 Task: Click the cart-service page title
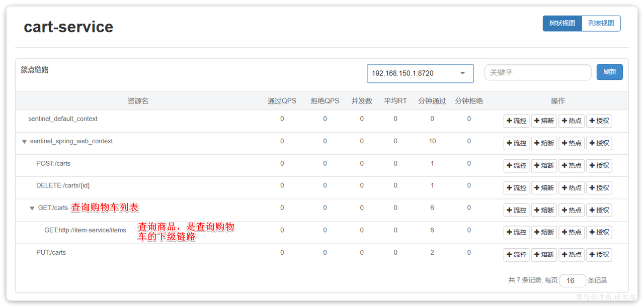point(68,27)
